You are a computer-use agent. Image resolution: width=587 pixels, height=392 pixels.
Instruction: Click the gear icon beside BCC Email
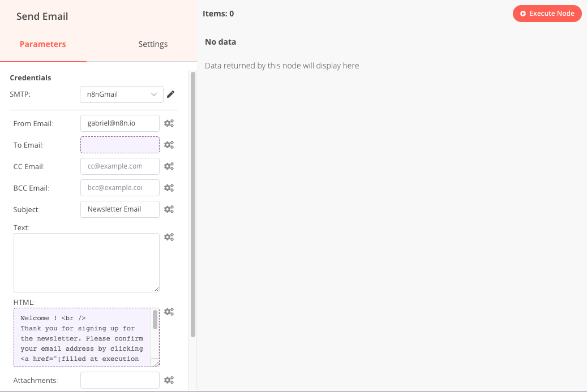tap(169, 187)
